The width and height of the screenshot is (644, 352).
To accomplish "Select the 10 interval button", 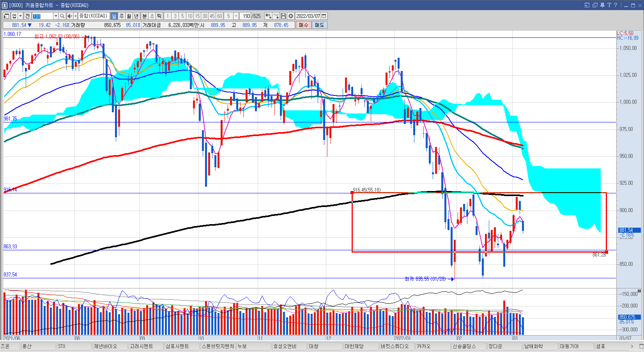I will click(190, 16).
